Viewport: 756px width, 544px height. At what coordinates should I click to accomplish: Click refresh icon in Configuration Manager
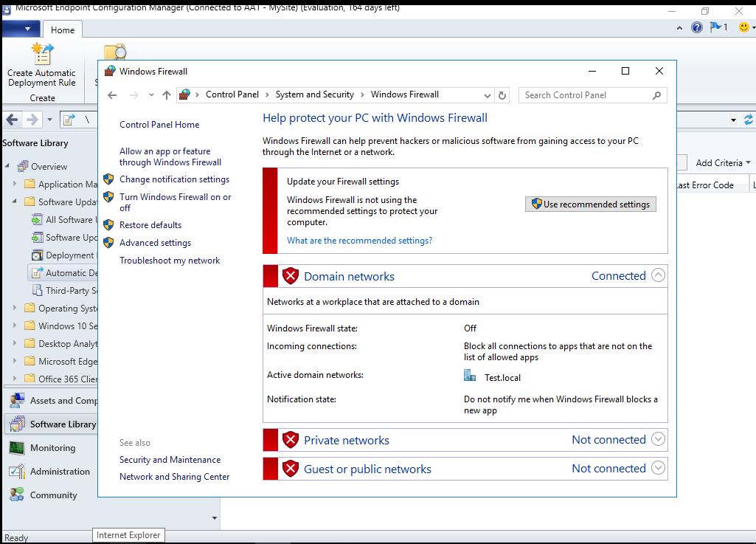pyautogui.click(x=749, y=120)
